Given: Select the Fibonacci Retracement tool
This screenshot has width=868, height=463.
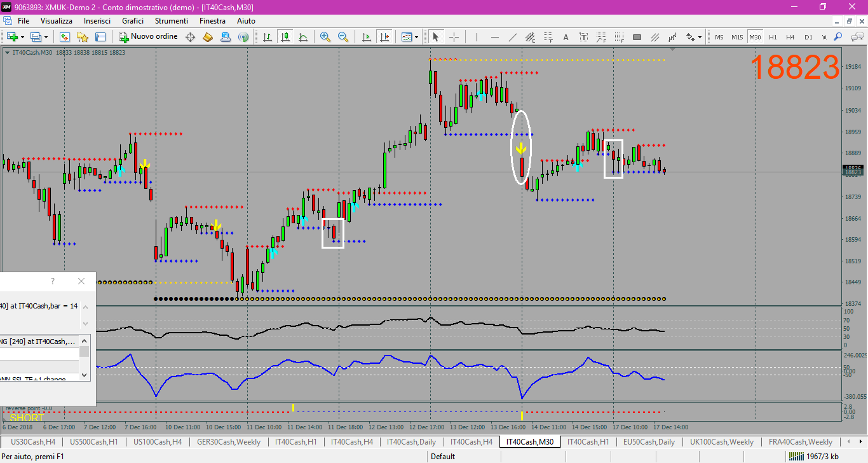Looking at the screenshot, I should 548,37.
